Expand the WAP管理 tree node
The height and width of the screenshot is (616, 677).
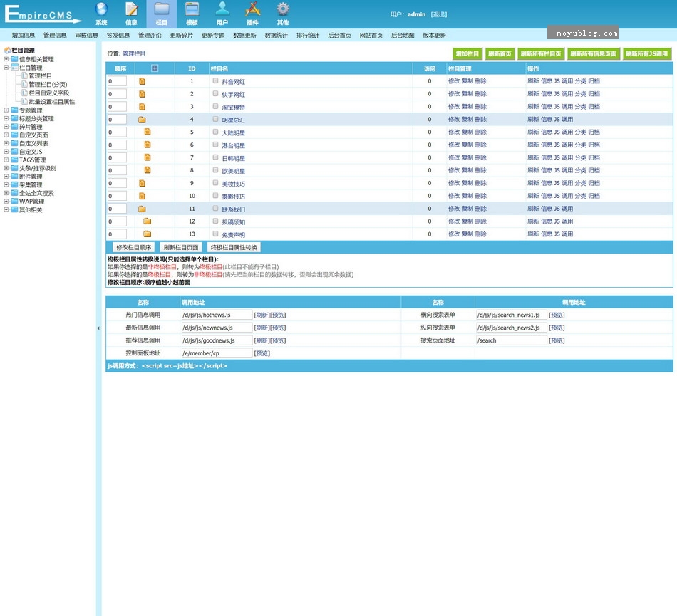[x=6, y=201]
